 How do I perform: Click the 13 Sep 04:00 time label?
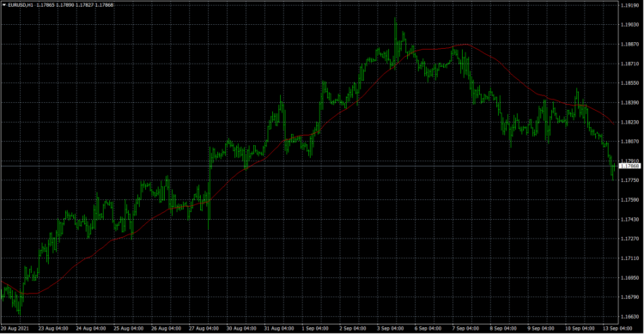pyautogui.click(x=617, y=329)
